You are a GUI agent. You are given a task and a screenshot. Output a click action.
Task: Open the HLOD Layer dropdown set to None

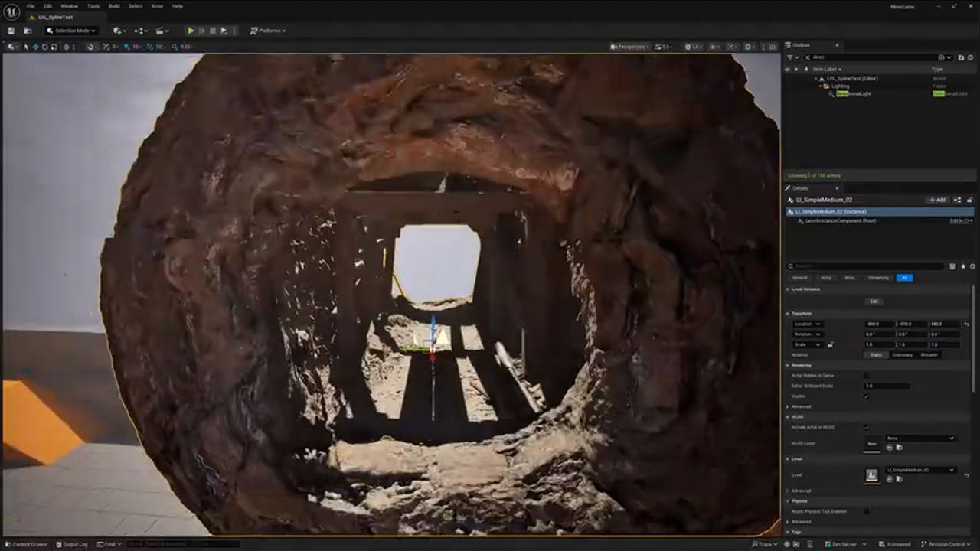click(922, 439)
